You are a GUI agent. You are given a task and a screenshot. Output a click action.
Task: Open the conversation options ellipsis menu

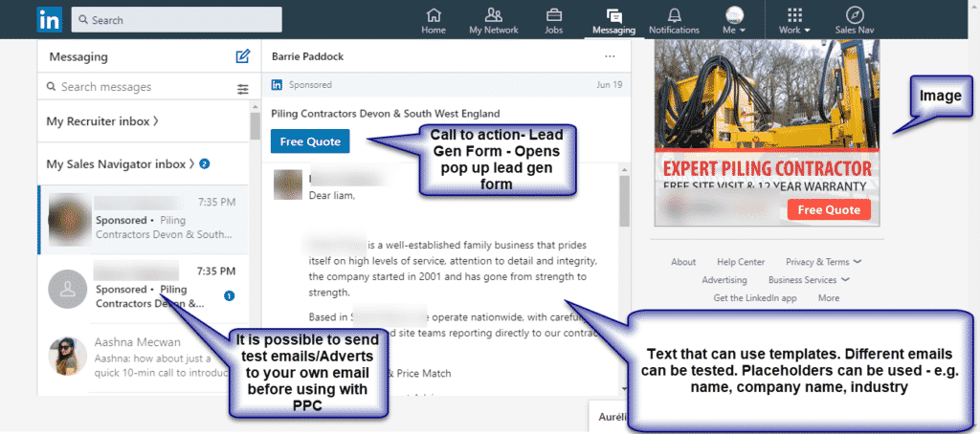(x=610, y=56)
